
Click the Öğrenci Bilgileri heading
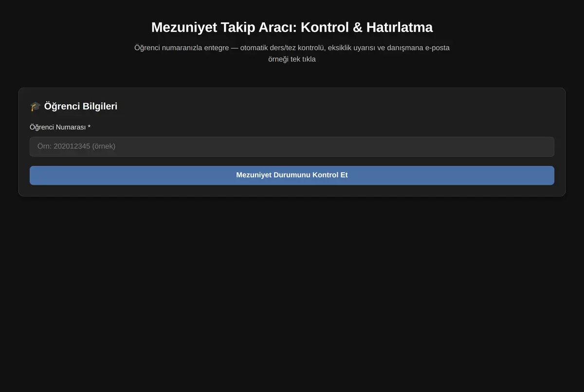73,106
